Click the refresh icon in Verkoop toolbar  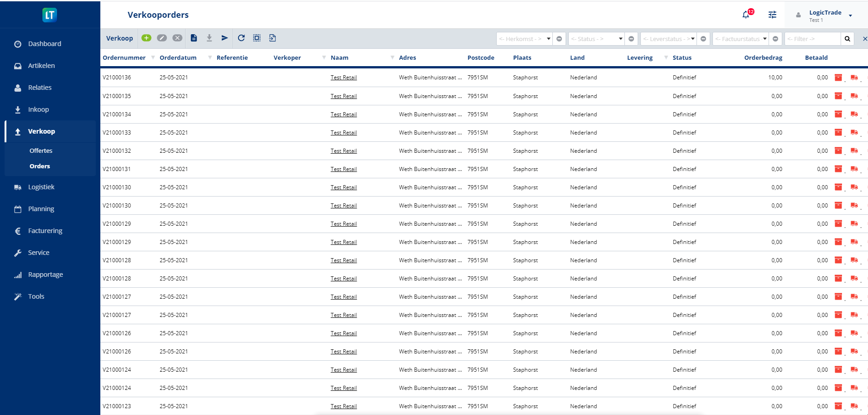[241, 38]
